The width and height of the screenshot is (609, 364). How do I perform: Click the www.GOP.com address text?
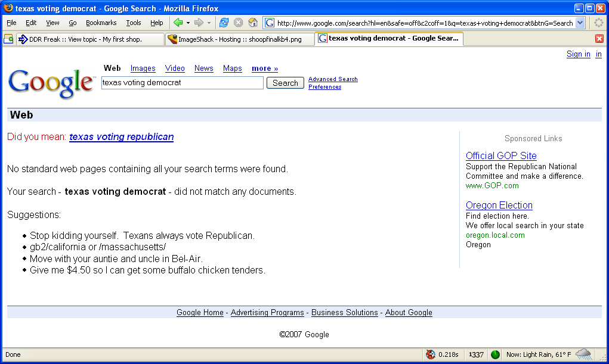click(492, 185)
